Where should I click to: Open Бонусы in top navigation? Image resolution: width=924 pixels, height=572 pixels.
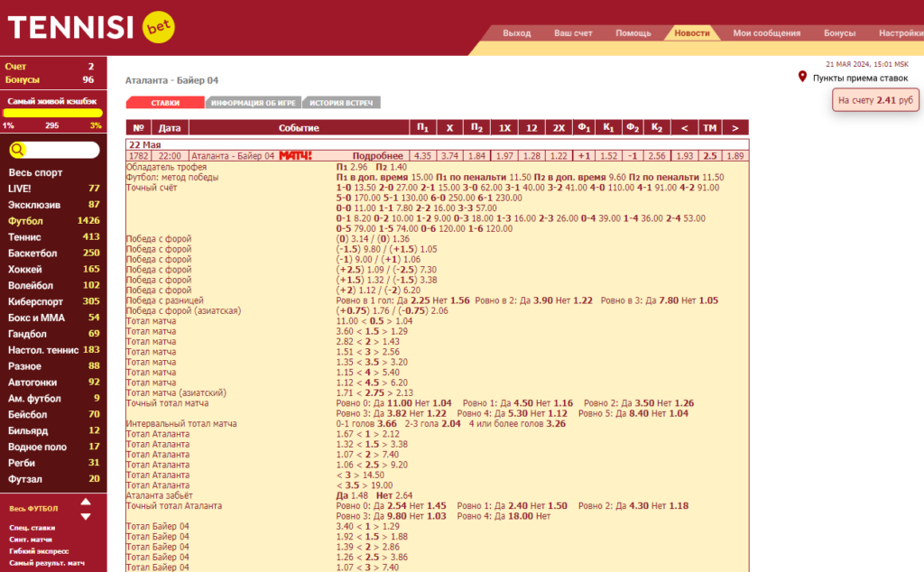(839, 33)
